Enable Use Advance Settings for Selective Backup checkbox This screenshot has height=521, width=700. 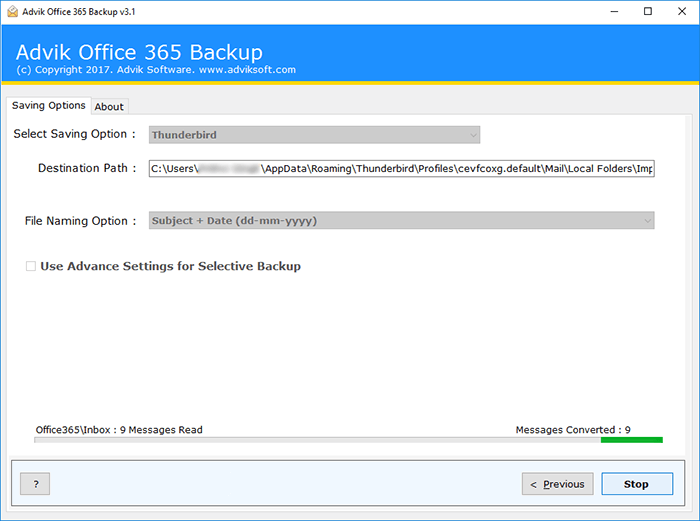[31, 267]
